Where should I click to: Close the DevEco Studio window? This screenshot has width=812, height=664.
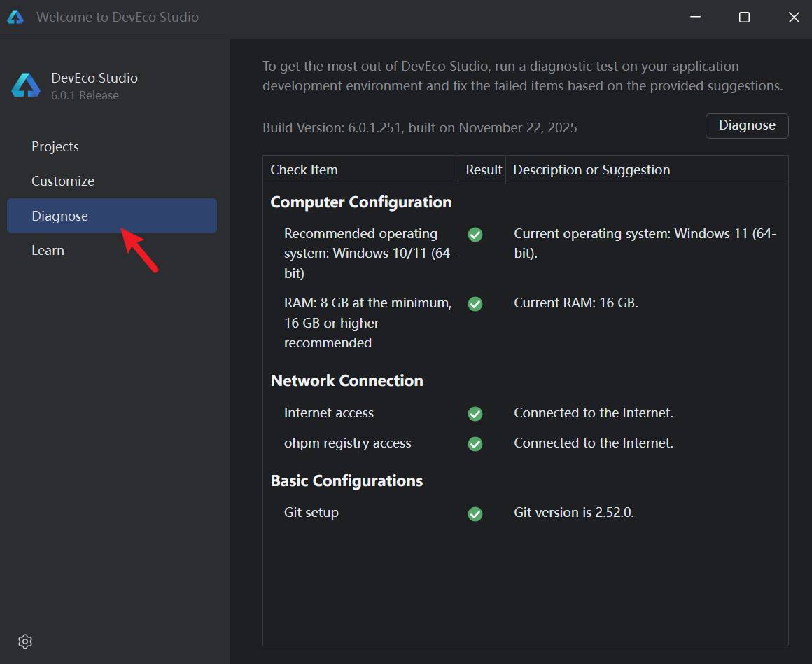click(x=794, y=17)
